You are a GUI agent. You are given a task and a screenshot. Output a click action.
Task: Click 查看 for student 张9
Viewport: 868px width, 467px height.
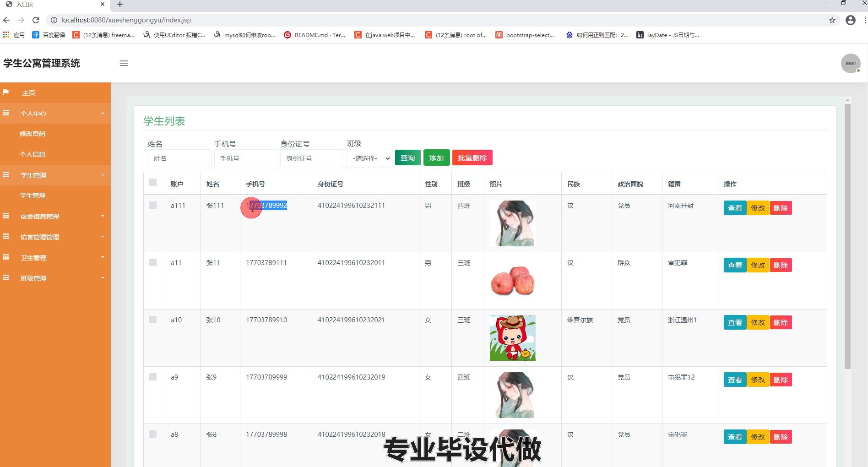735,380
